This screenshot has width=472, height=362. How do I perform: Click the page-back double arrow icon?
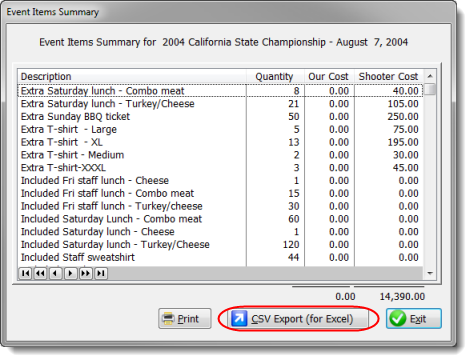point(40,273)
